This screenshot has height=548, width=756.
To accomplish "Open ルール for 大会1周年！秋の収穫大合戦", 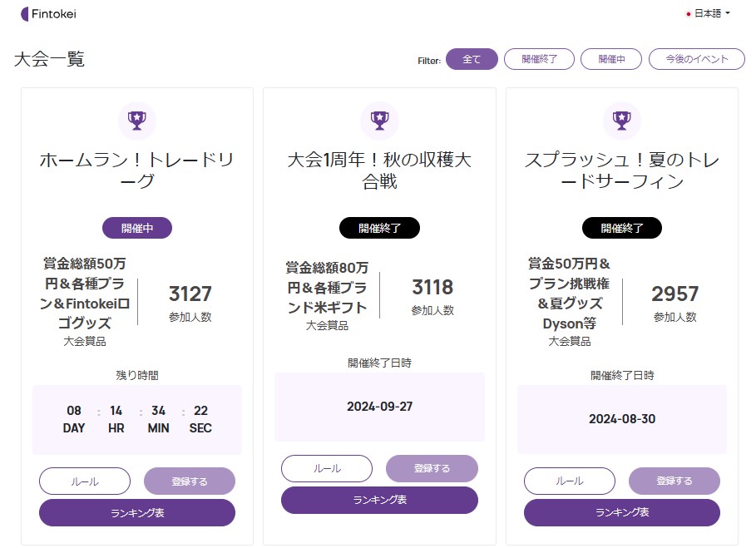I will (x=327, y=468).
